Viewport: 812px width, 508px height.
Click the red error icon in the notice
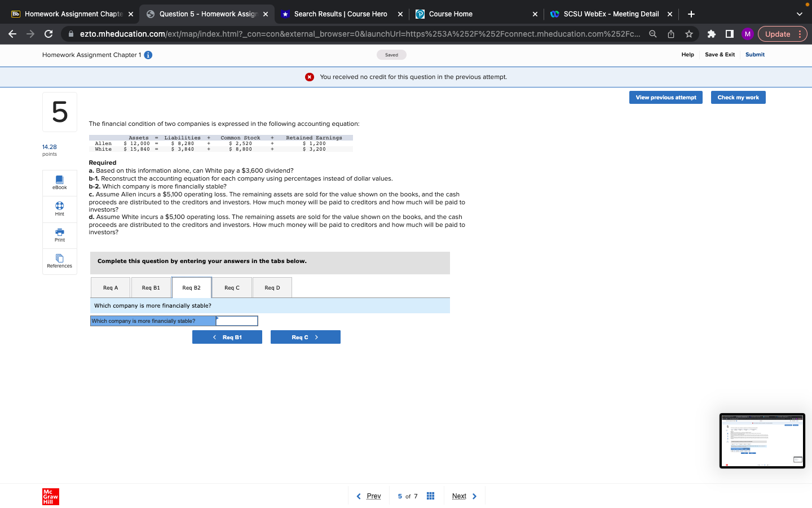click(x=310, y=77)
